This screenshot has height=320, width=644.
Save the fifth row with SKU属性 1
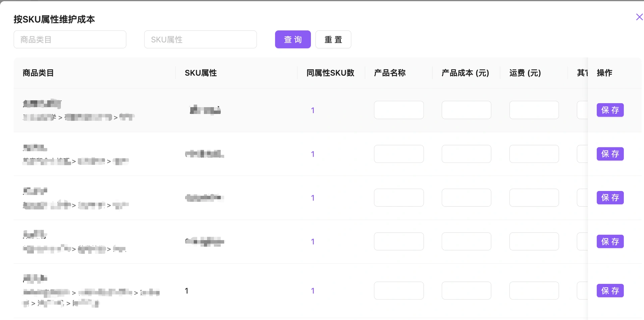pyautogui.click(x=610, y=291)
